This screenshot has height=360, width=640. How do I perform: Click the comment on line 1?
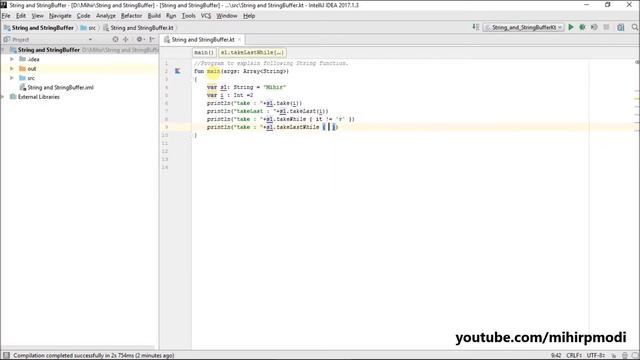point(271,63)
